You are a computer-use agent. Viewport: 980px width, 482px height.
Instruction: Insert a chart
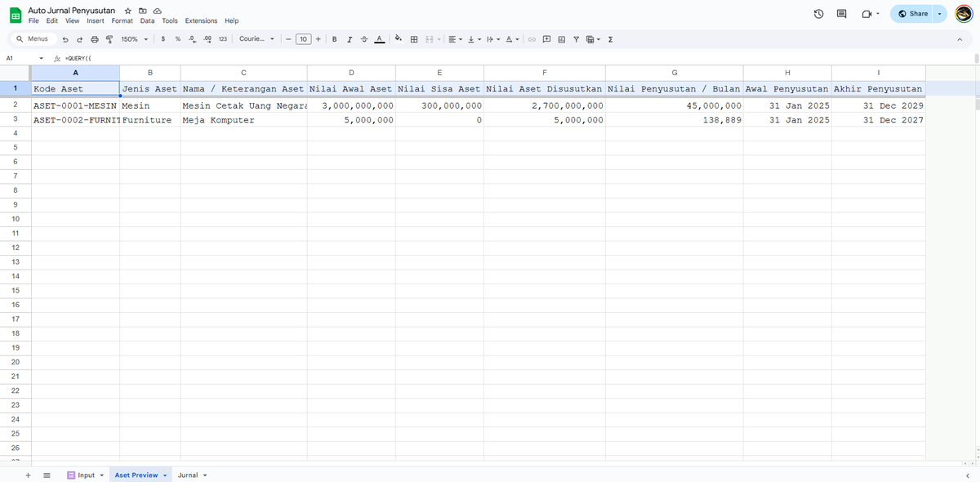pyautogui.click(x=561, y=38)
